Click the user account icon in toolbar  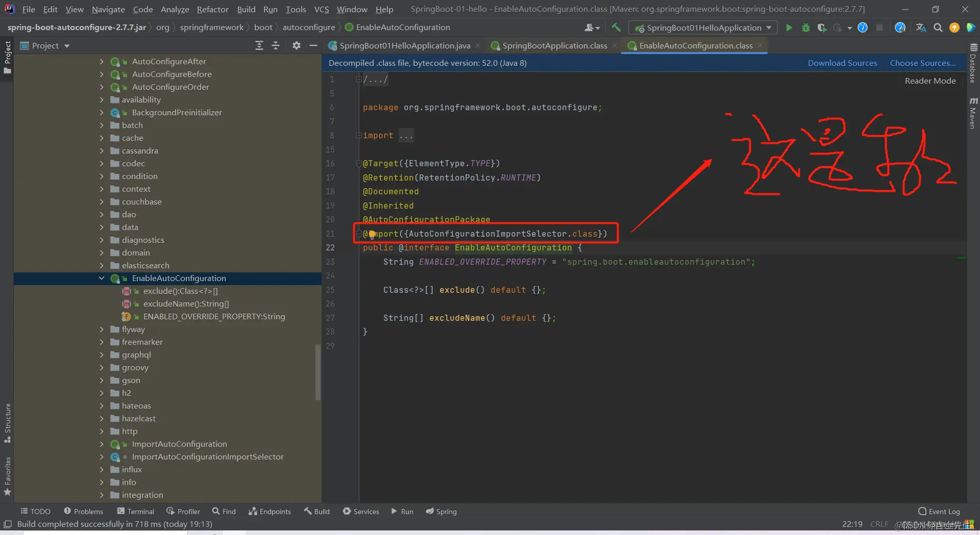click(x=592, y=28)
